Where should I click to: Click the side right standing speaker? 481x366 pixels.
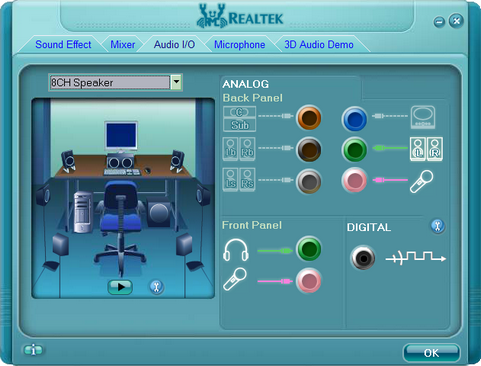(203, 195)
